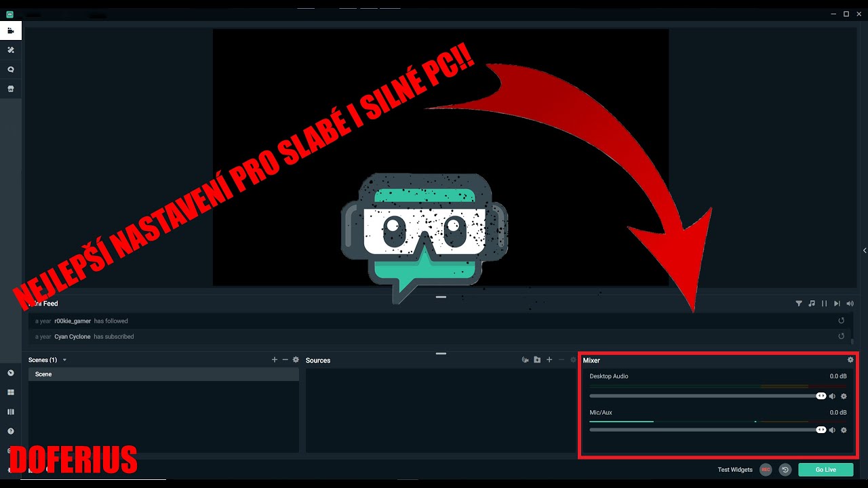Skip the current alert in Mini Feed
868x488 pixels.
(837, 304)
